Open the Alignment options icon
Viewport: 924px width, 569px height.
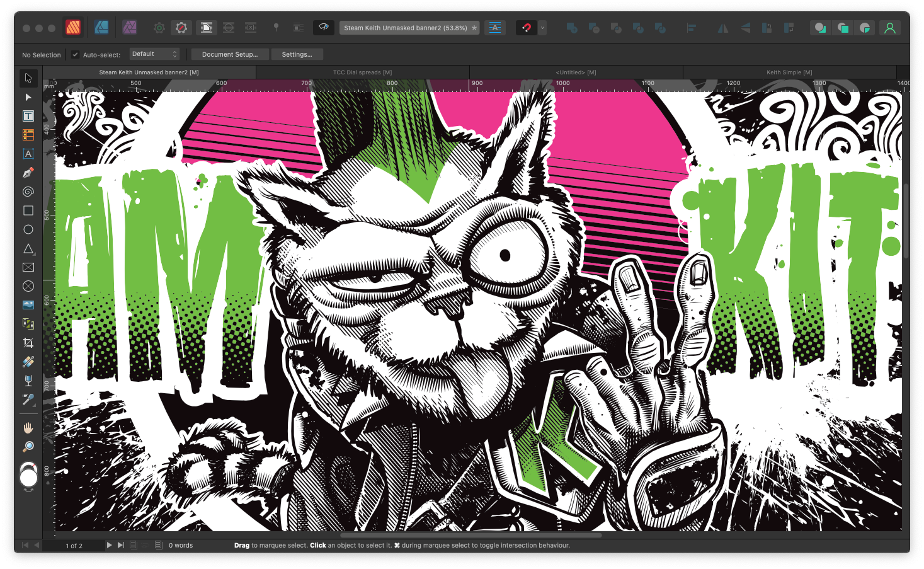pos(692,28)
